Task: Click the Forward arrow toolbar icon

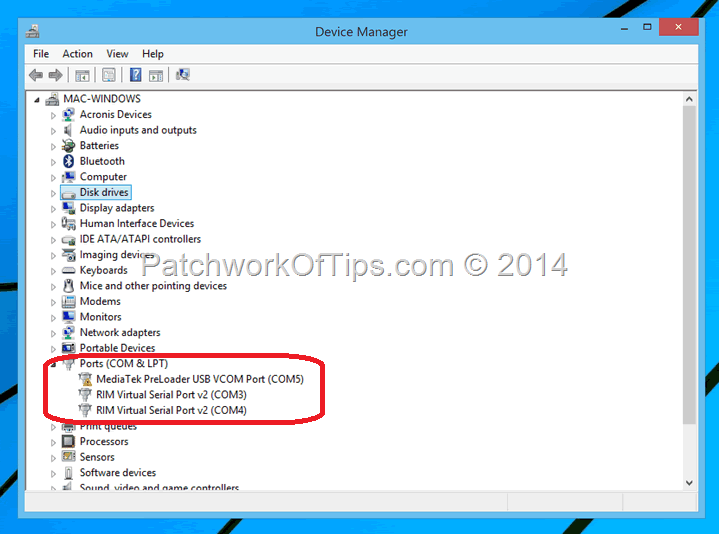Action: [x=55, y=75]
